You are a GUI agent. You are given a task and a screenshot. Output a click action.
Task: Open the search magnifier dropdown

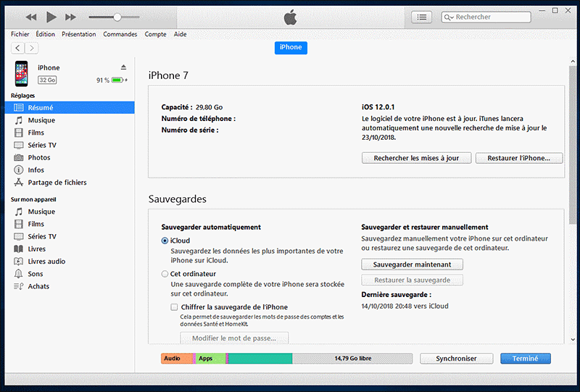click(449, 17)
